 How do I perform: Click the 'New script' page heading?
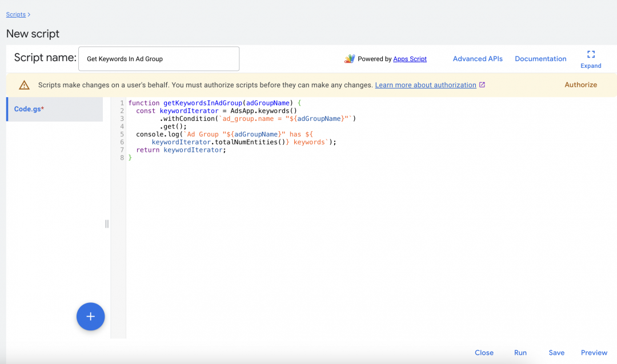[x=33, y=34]
